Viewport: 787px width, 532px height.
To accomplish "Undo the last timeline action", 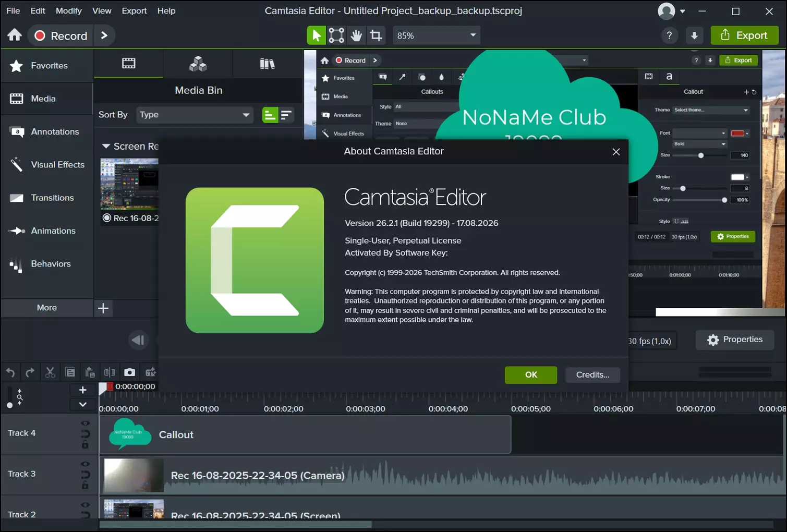I will [10, 372].
